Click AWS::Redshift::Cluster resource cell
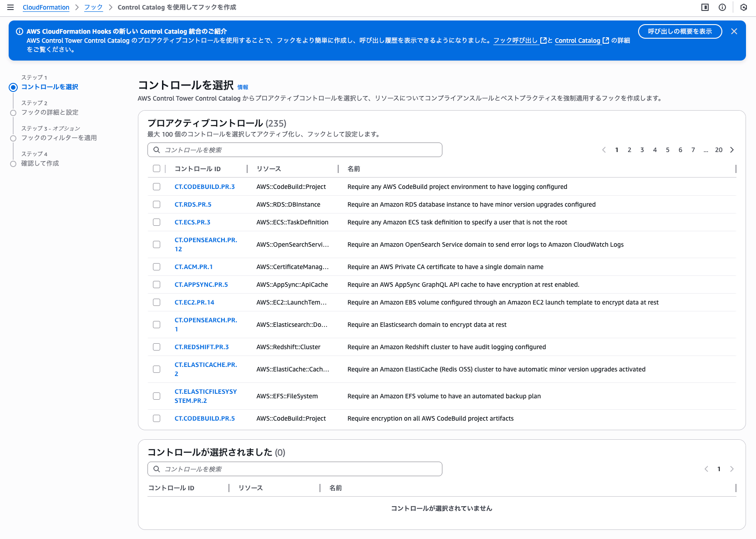This screenshot has width=756, height=539. click(288, 347)
